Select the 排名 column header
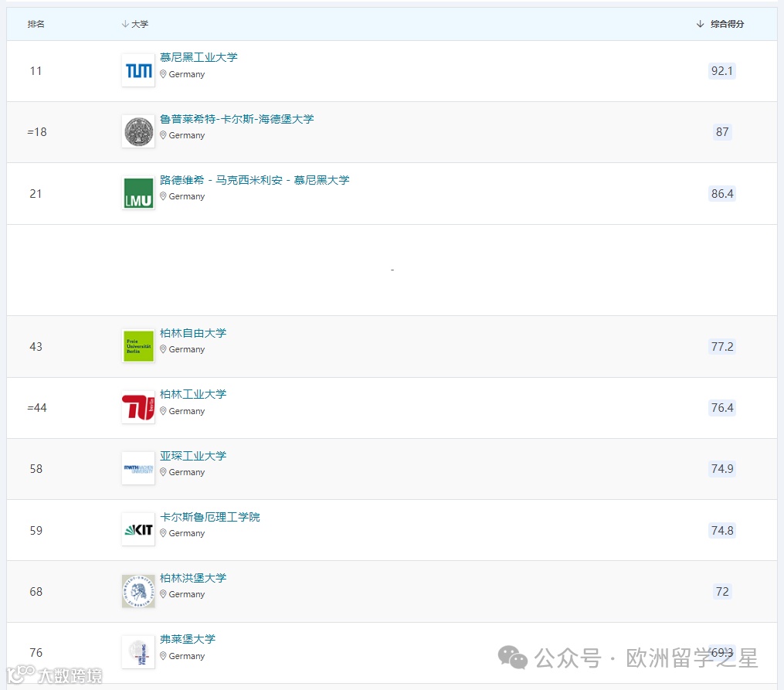 pos(36,24)
